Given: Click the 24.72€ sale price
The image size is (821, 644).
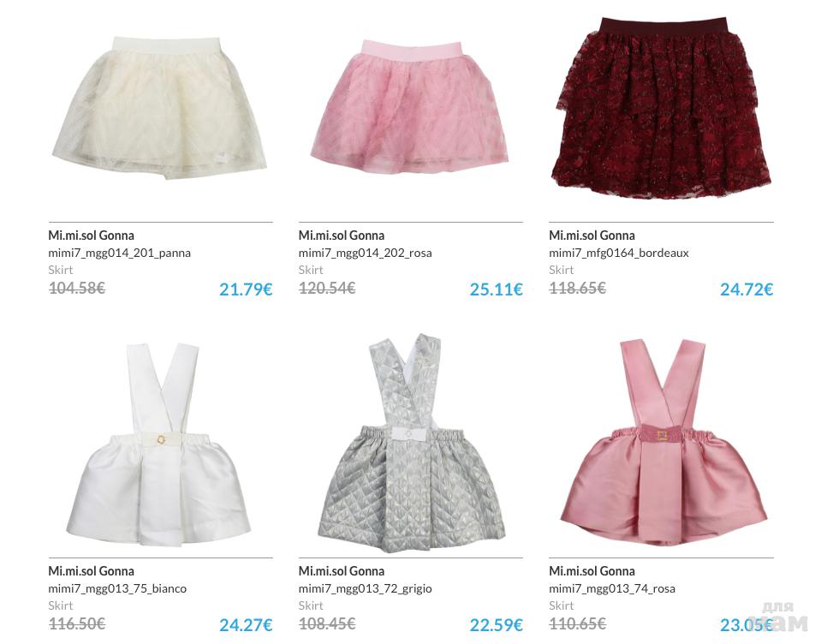Looking at the screenshot, I should point(747,289).
